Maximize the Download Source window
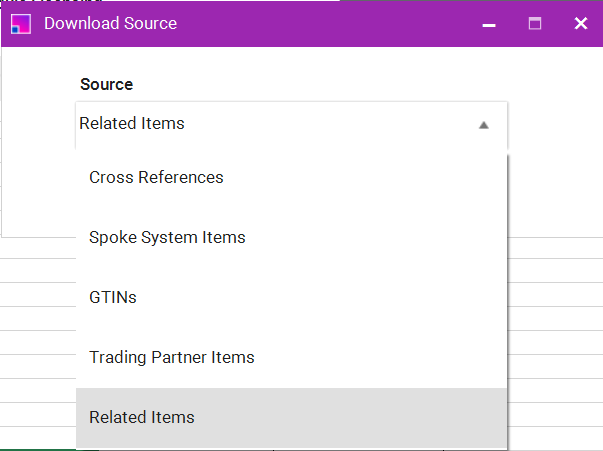 click(x=535, y=24)
